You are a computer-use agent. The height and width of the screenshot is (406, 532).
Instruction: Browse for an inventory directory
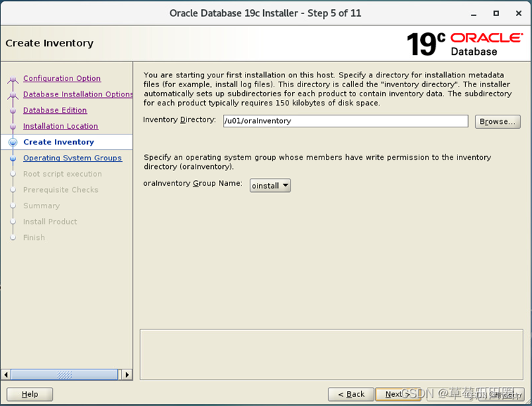[498, 122]
